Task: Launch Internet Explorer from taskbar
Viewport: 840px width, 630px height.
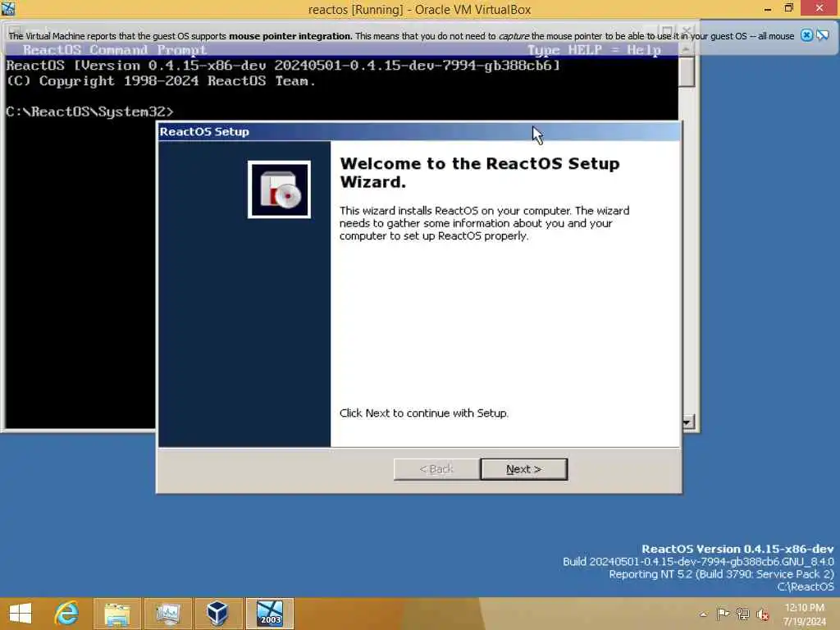Action: pyautogui.click(x=66, y=614)
